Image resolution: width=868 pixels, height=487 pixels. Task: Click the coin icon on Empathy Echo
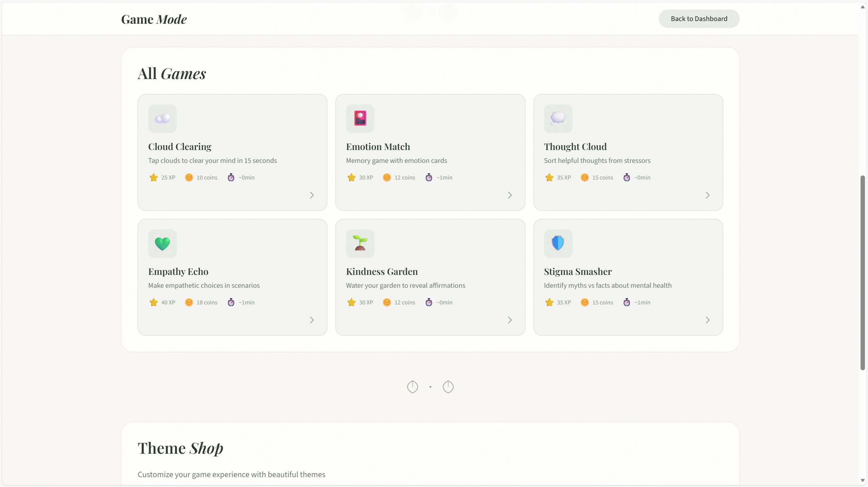(x=189, y=302)
